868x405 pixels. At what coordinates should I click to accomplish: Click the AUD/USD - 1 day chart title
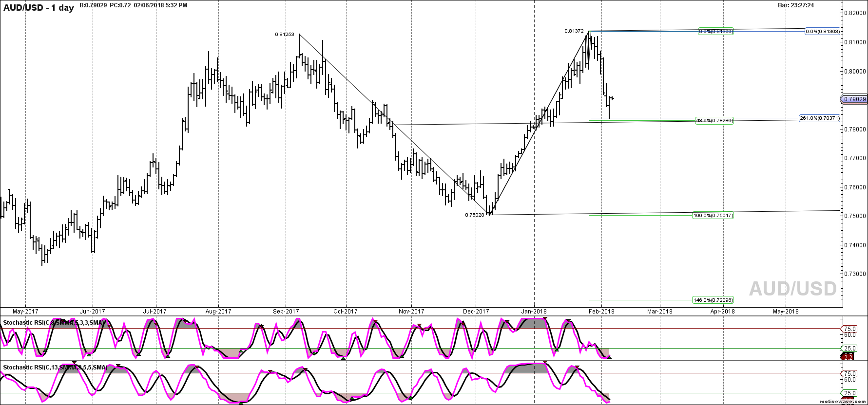tap(39, 8)
